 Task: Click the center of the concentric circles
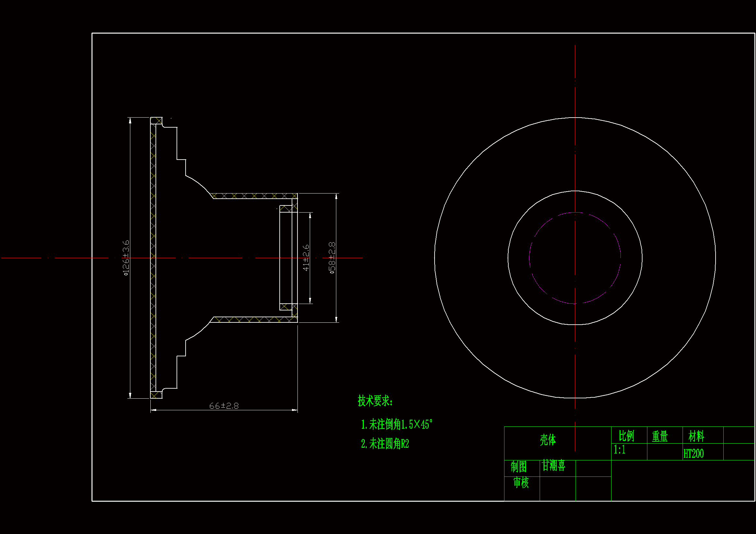(575, 257)
